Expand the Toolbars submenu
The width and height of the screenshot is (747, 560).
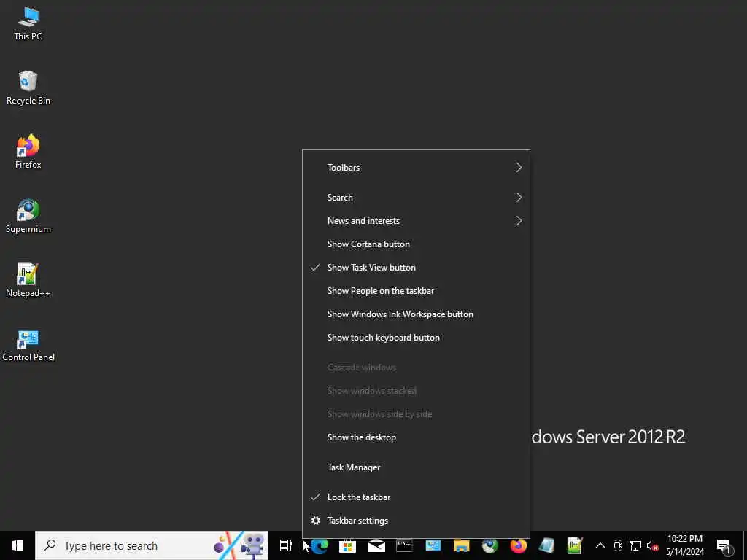point(416,168)
